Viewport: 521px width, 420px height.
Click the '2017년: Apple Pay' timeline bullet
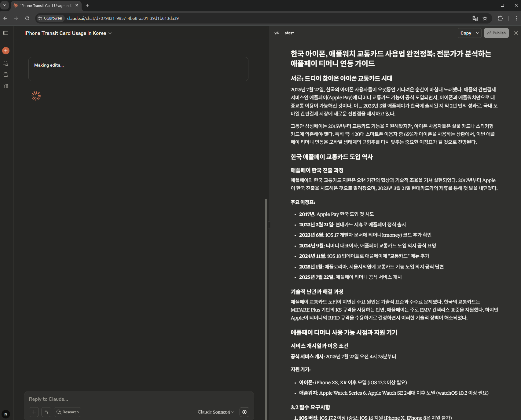click(336, 214)
